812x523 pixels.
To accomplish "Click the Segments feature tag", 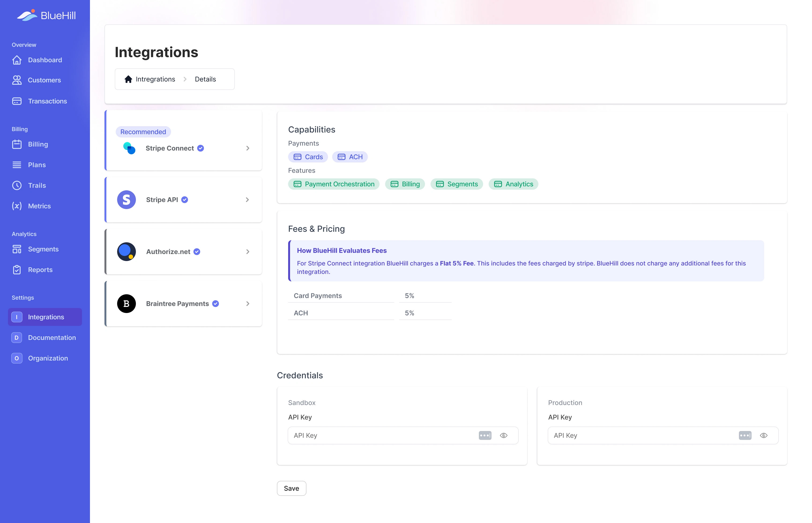I will click(x=456, y=184).
